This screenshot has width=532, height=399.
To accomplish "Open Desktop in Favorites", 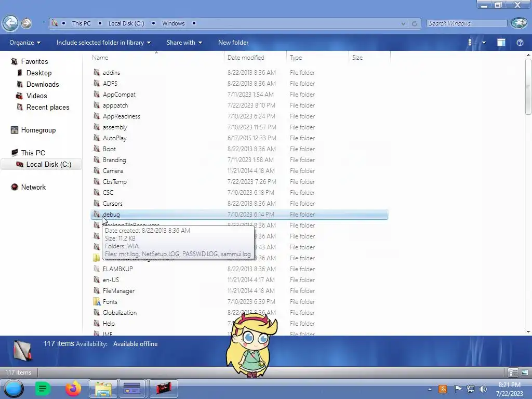I will click(38, 73).
